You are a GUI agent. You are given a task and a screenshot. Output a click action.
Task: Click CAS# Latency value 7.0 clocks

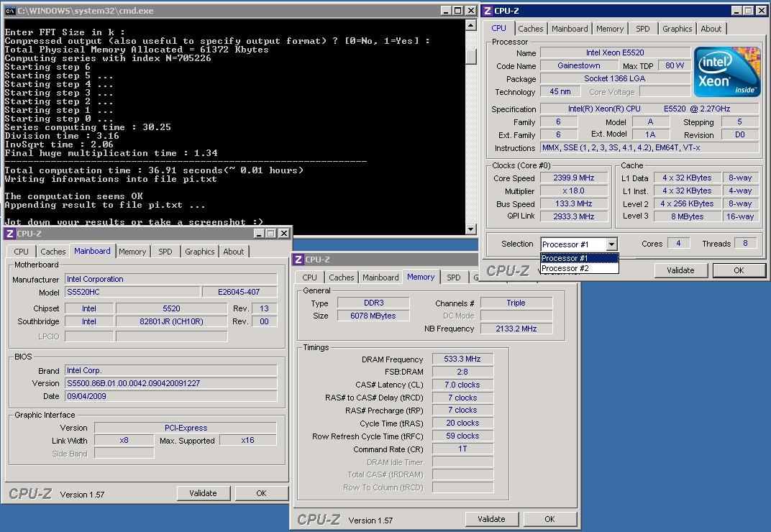coord(462,385)
